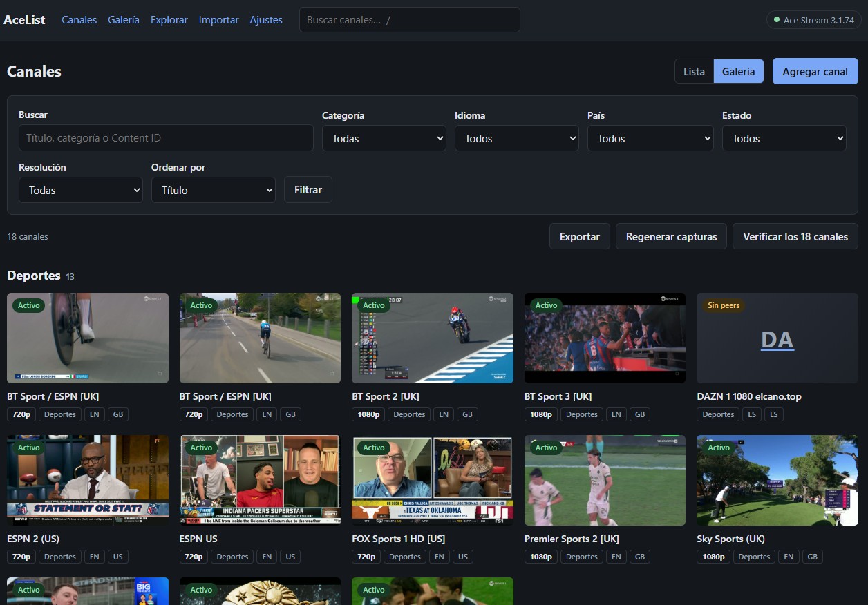Screen dimensions: 868x605
Task: Focus the Título, categoría o Content ID field
Action: pos(166,138)
